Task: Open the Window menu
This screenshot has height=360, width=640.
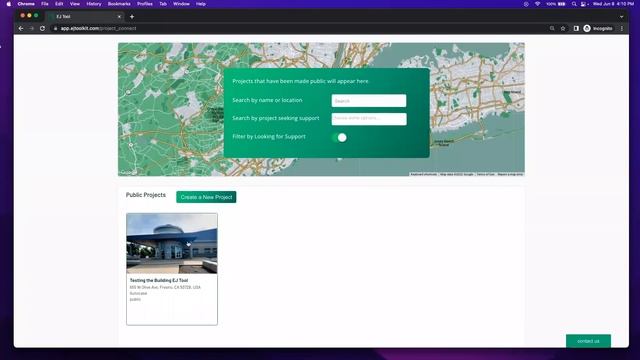Action: click(x=181, y=4)
